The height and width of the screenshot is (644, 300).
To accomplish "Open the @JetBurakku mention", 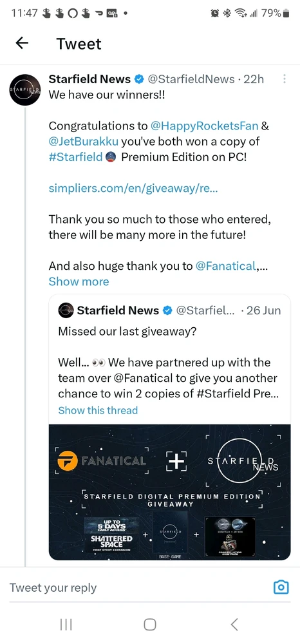I will tap(84, 141).
